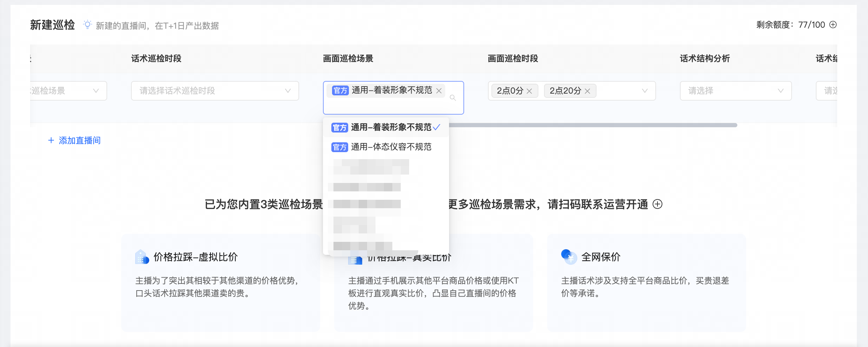Click the plus icon after 请扫码联系运营开通

click(657, 204)
